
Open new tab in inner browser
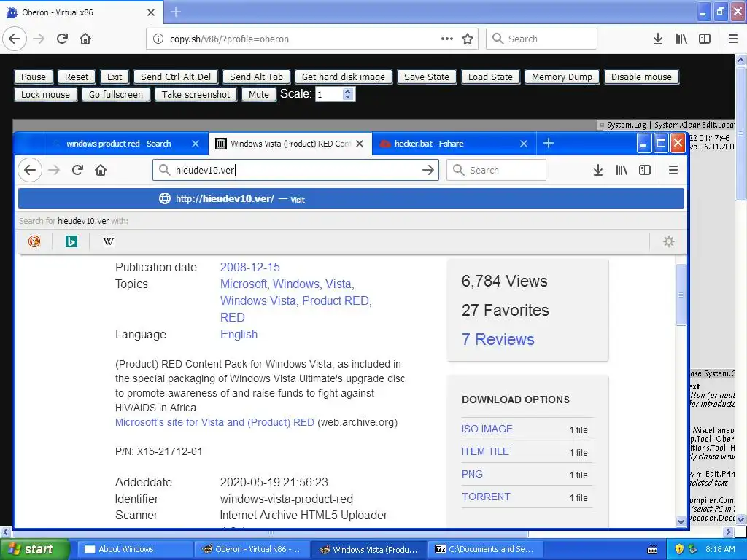[549, 144]
